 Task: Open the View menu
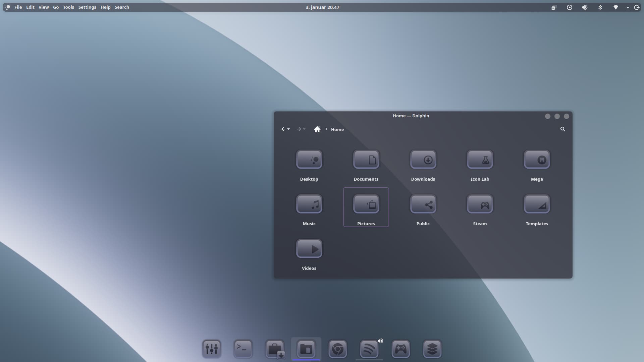coord(43,7)
